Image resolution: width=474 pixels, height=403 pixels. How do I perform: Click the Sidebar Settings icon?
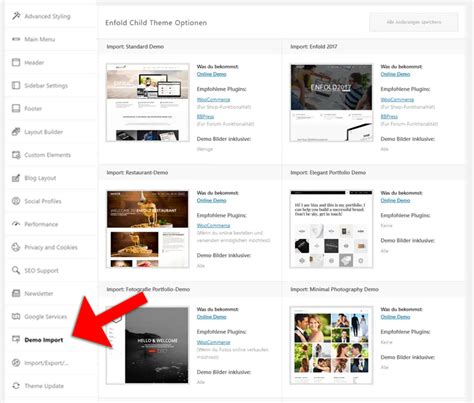tap(16, 85)
